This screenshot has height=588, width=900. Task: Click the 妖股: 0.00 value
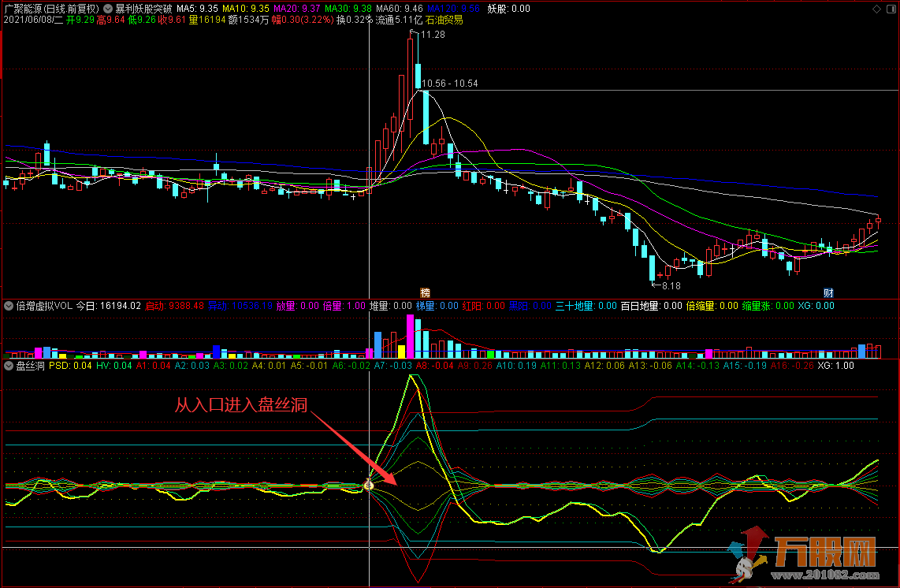[508, 9]
